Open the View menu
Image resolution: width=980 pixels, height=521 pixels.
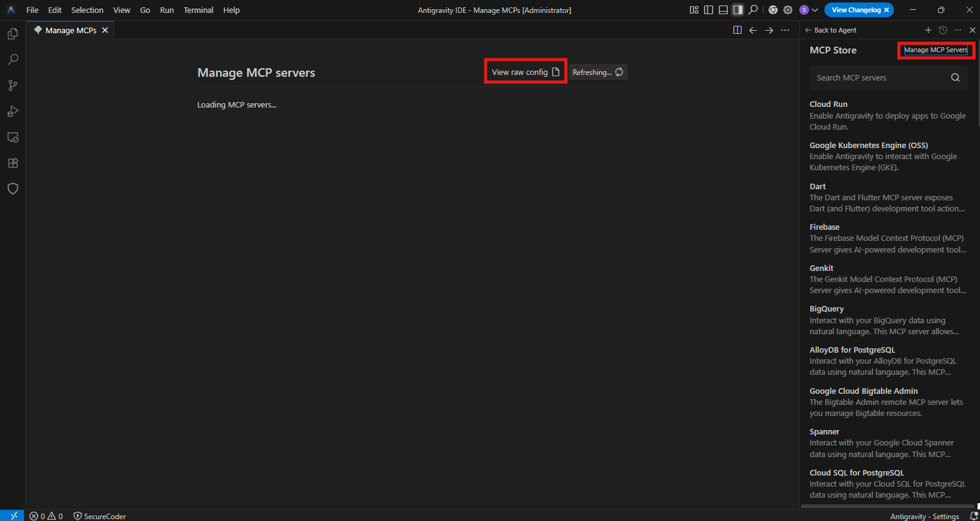pos(122,10)
